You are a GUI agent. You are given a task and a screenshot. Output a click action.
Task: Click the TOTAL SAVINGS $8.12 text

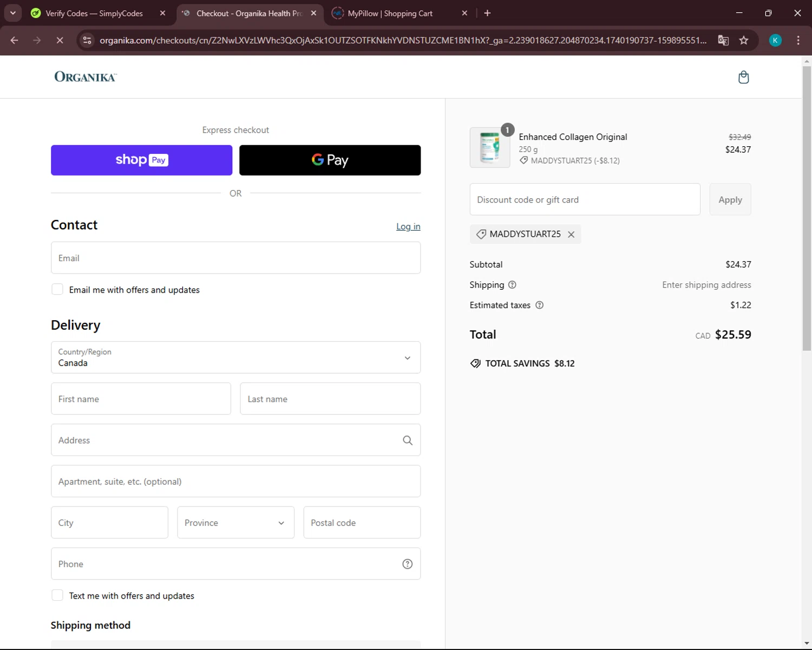point(530,363)
